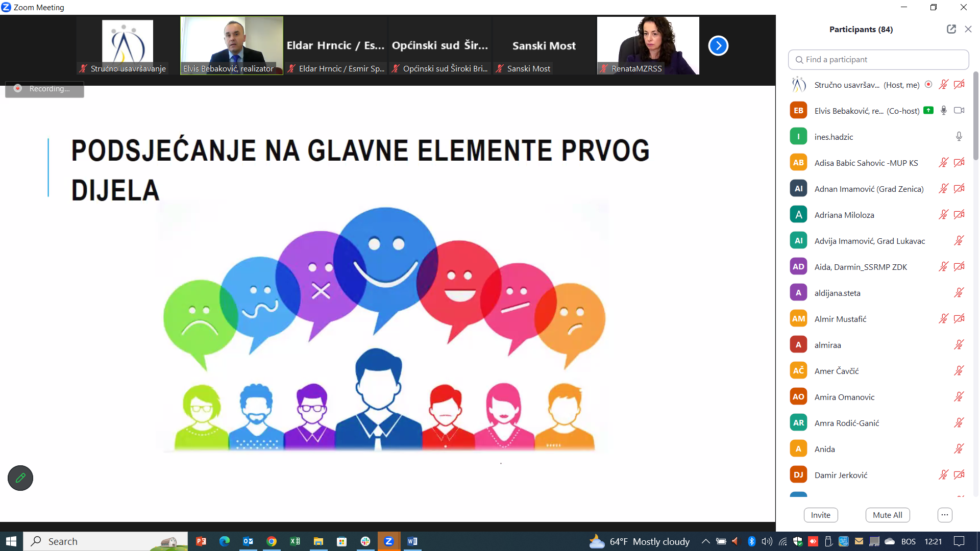Select Elvis Bebaković realizator video thumbnail

(x=232, y=45)
